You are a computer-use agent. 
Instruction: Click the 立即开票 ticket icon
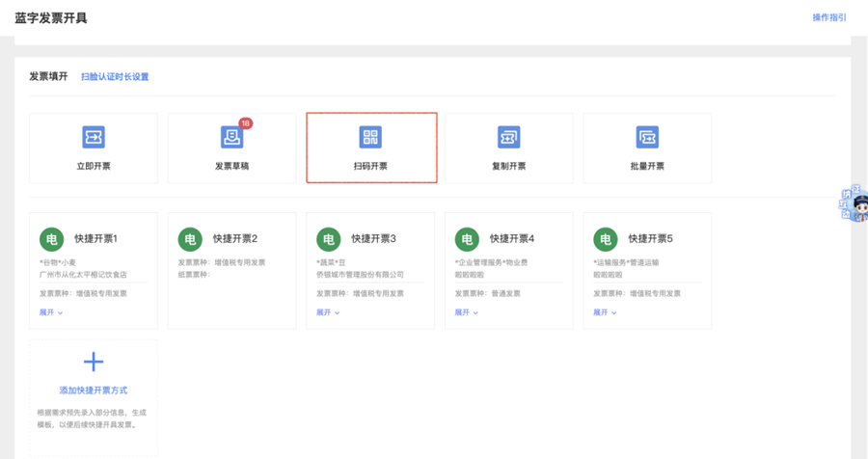point(94,137)
